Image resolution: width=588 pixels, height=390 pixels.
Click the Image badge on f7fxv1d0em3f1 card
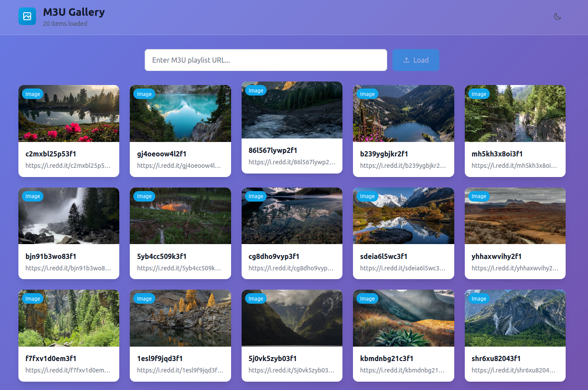tap(32, 299)
